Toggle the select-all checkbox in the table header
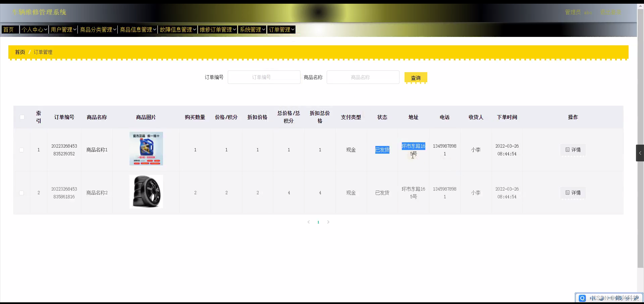The width and height of the screenshot is (644, 304). coord(22,117)
